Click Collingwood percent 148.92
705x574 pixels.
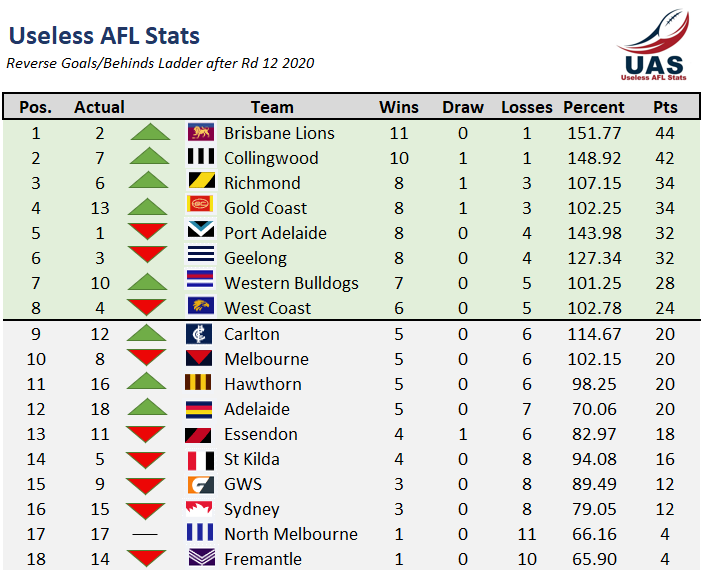594,158
